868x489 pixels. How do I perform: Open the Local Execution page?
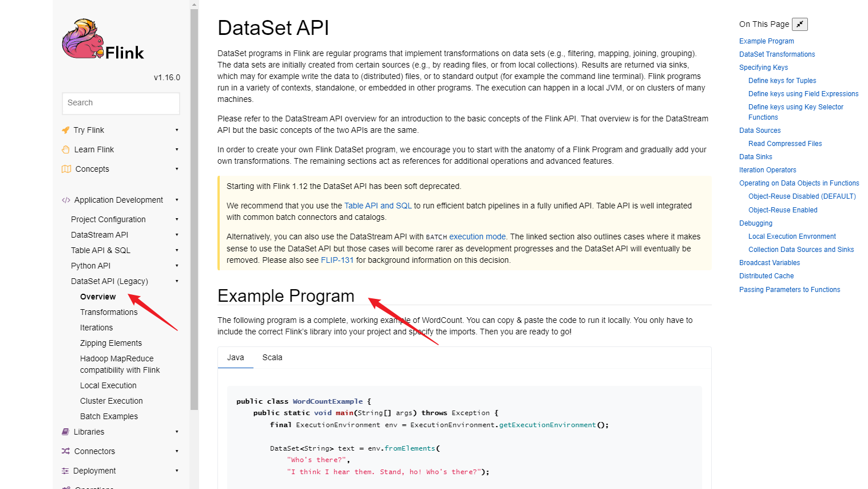pyautogui.click(x=108, y=385)
